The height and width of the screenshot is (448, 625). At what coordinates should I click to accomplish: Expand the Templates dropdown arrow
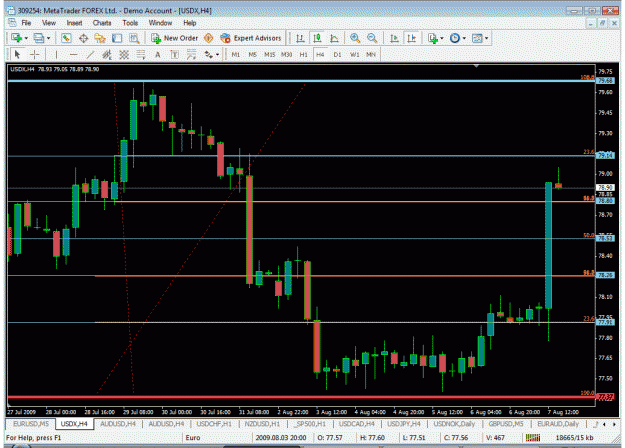coord(486,38)
